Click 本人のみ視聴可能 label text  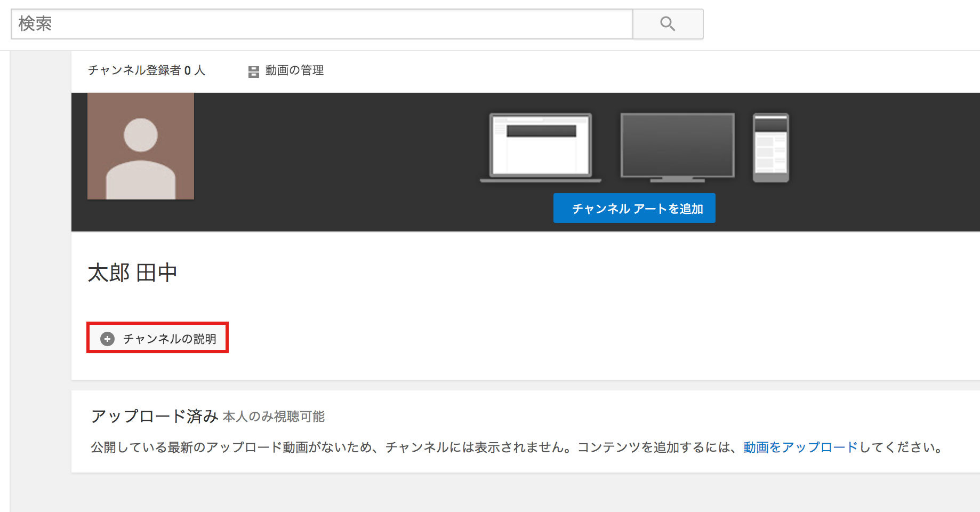(x=274, y=417)
